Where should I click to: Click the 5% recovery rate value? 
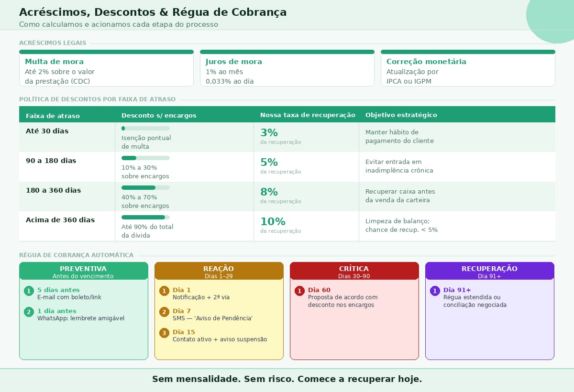pyautogui.click(x=269, y=163)
